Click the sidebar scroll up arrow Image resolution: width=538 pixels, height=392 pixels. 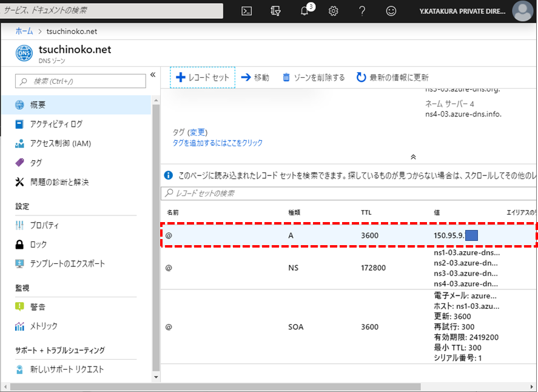(x=156, y=100)
